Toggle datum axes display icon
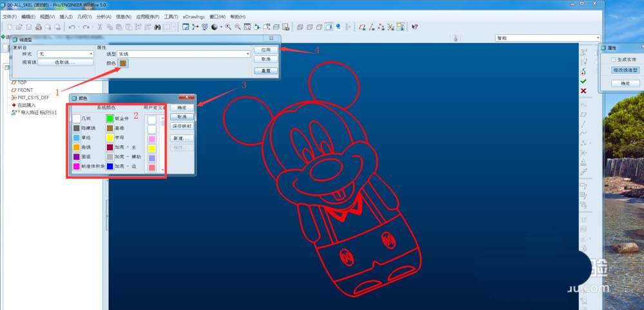The image size is (644, 310). pyautogui.click(x=372, y=27)
